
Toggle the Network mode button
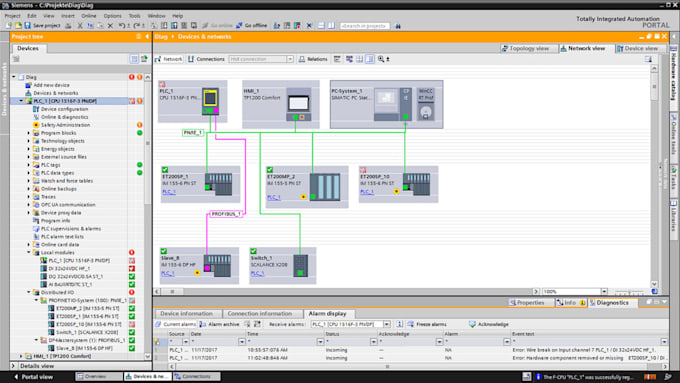point(169,59)
